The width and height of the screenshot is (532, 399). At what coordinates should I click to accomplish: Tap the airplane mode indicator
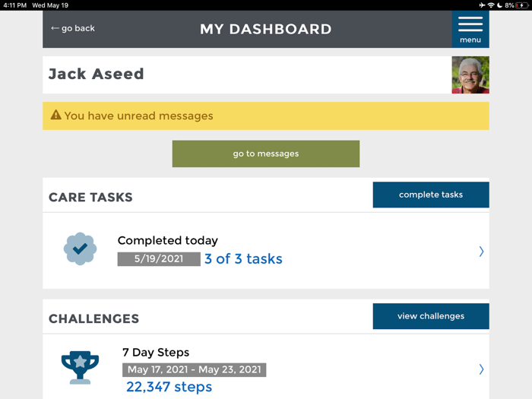click(x=482, y=5)
